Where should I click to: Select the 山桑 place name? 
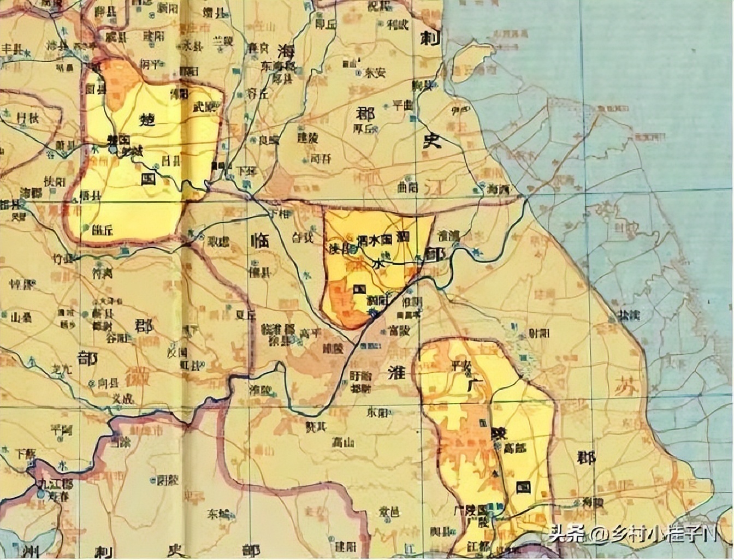pos(21,318)
